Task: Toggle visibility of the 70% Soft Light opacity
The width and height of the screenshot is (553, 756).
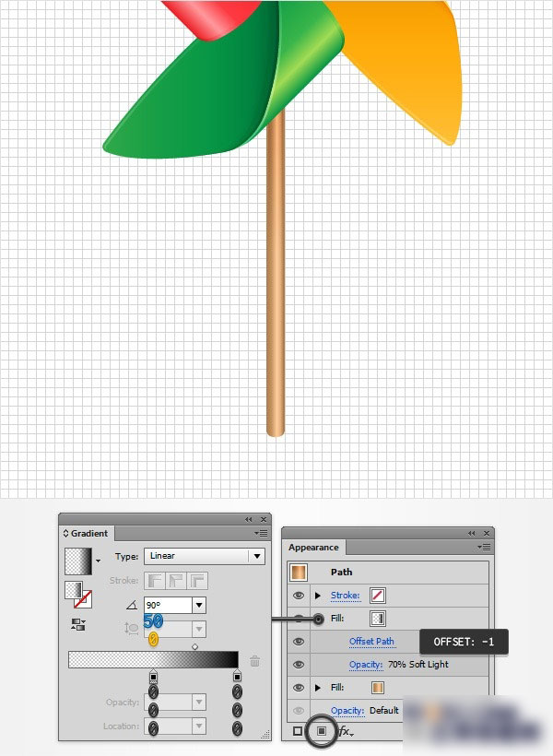Action: tap(299, 665)
